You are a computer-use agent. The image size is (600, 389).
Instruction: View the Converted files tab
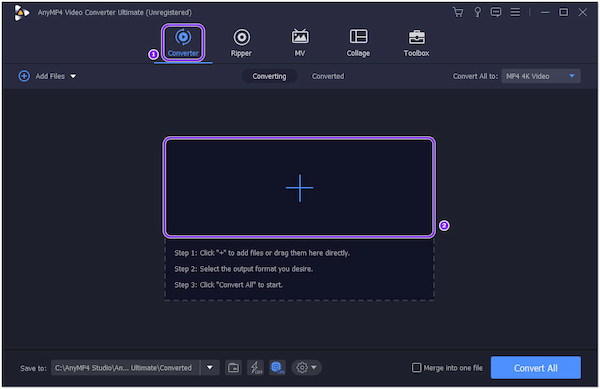tap(328, 76)
